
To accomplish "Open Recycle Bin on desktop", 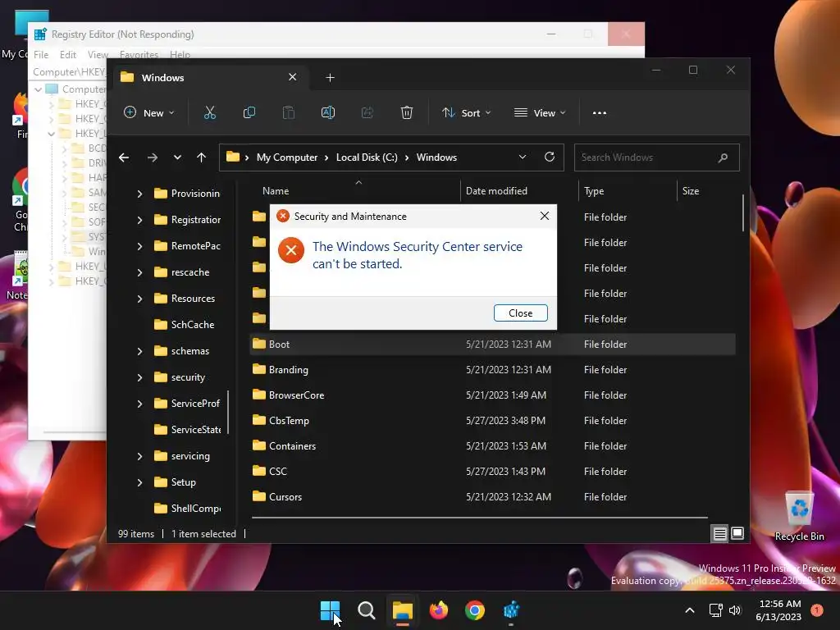I will [799, 517].
